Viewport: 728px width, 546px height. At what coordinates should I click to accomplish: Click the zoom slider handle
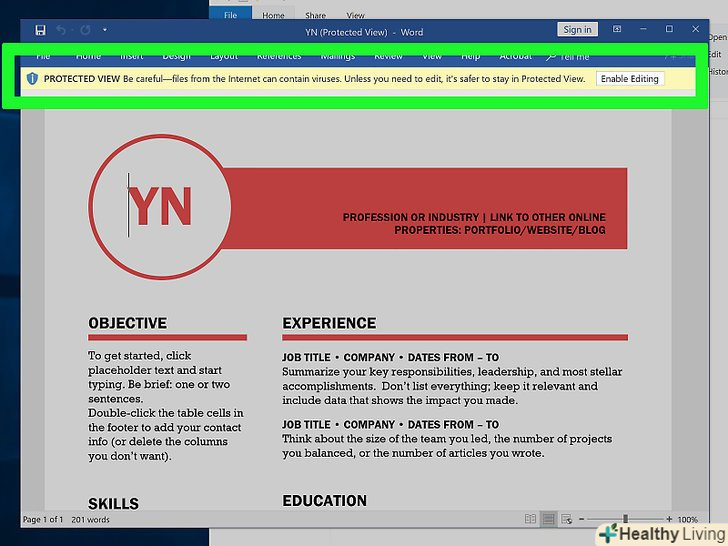pos(626,519)
